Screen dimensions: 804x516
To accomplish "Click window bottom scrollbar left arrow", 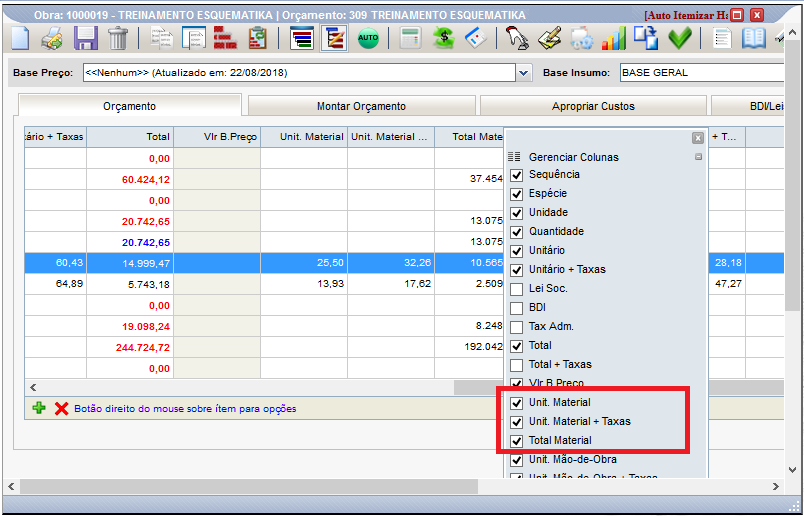I will pyautogui.click(x=11, y=486).
